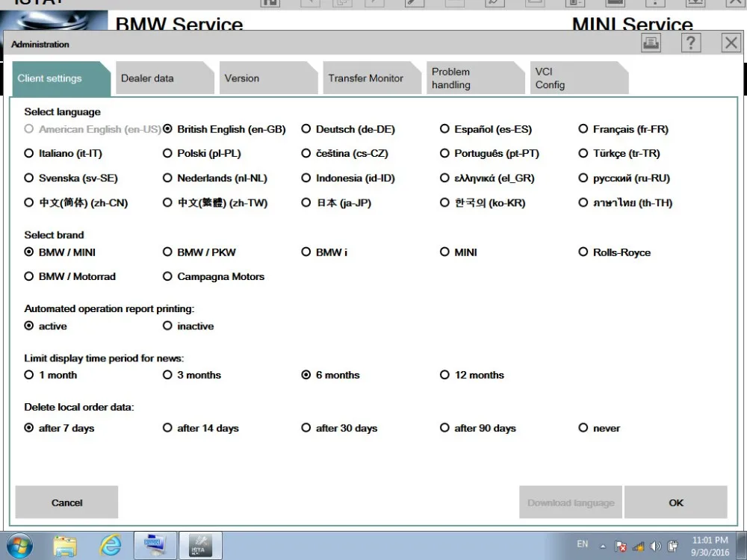Select the BMW i brand

pyautogui.click(x=324, y=252)
